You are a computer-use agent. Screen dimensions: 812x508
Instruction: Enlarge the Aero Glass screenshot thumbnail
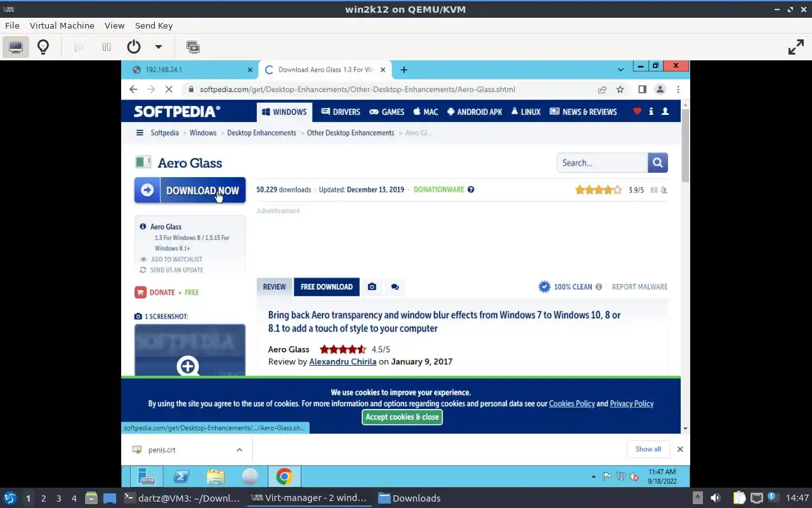pyautogui.click(x=190, y=351)
